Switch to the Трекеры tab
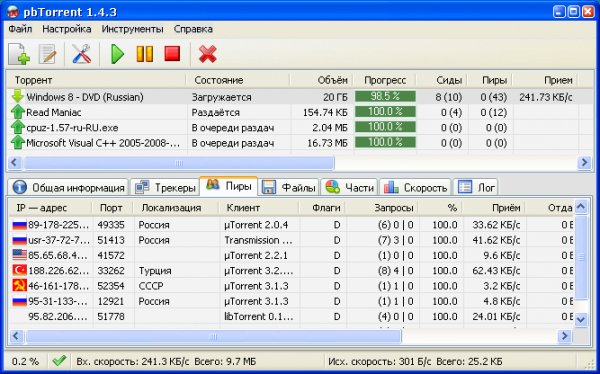Screen dimensions: 600x374 165,188
